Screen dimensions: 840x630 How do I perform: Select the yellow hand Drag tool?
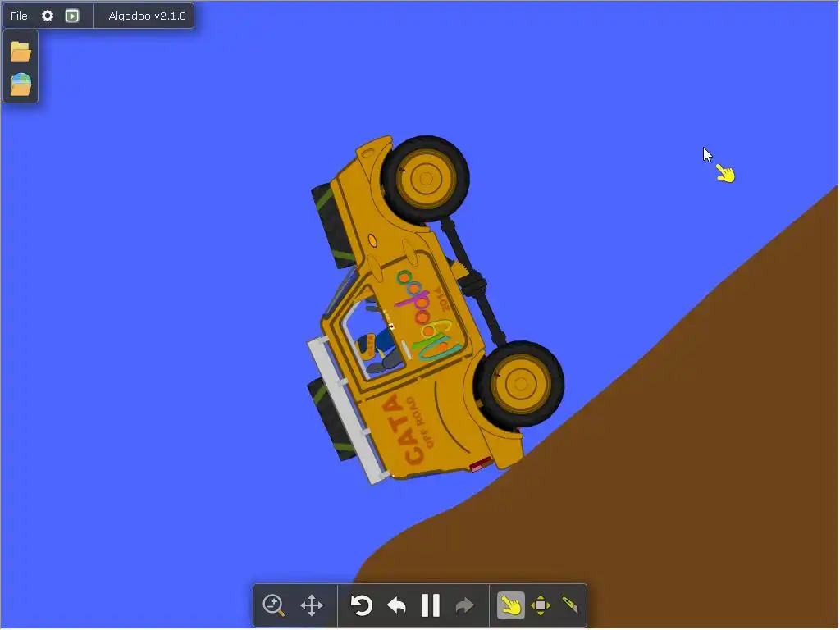point(510,605)
